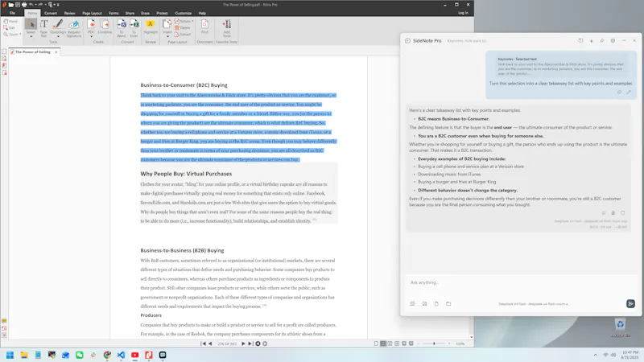Click the Open folder icon in quick access toolbar
The width and height of the screenshot is (644, 362).
click(11, 5)
